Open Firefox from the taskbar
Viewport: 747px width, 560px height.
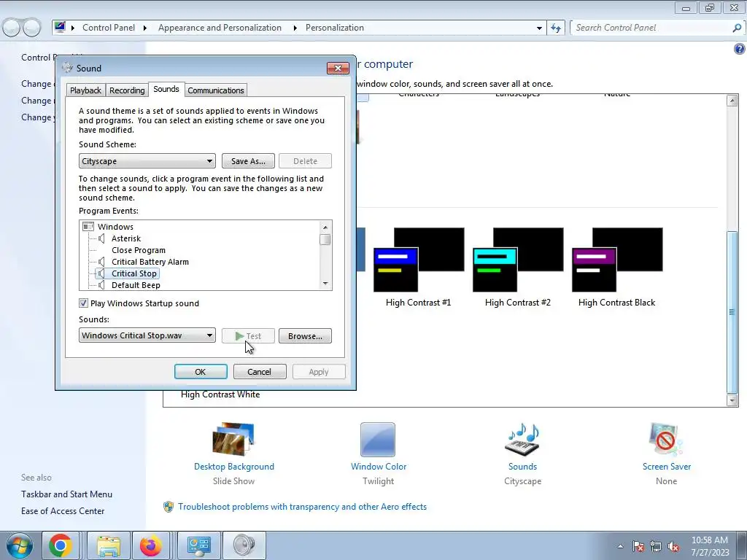point(150,545)
